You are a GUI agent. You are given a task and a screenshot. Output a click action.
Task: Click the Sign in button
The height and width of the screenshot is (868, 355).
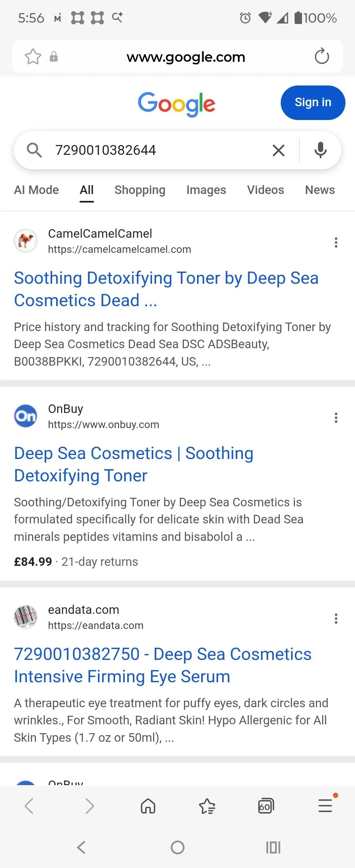[313, 103]
